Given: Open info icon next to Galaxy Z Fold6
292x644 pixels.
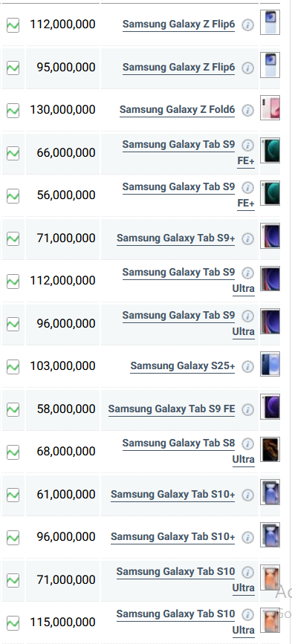Looking at the screenshot, I should (247, 111).
